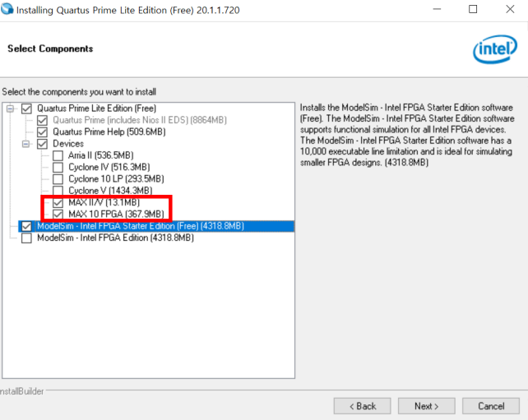The image size is (528, 420).
Task: Uncheck MAX 10 FPGA (367.9MB) checkbox
Action: 58,214
